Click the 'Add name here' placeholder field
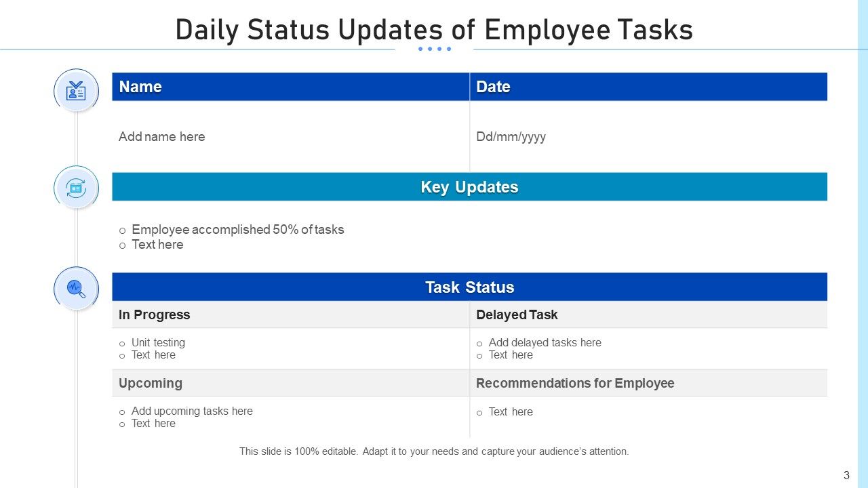The image size is (868, 488). pos(161,137)
